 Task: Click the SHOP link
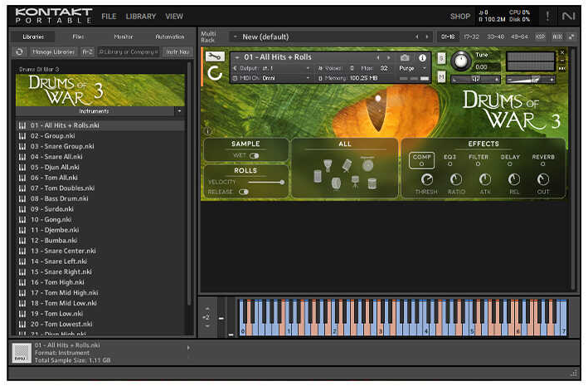pos(460,17)
